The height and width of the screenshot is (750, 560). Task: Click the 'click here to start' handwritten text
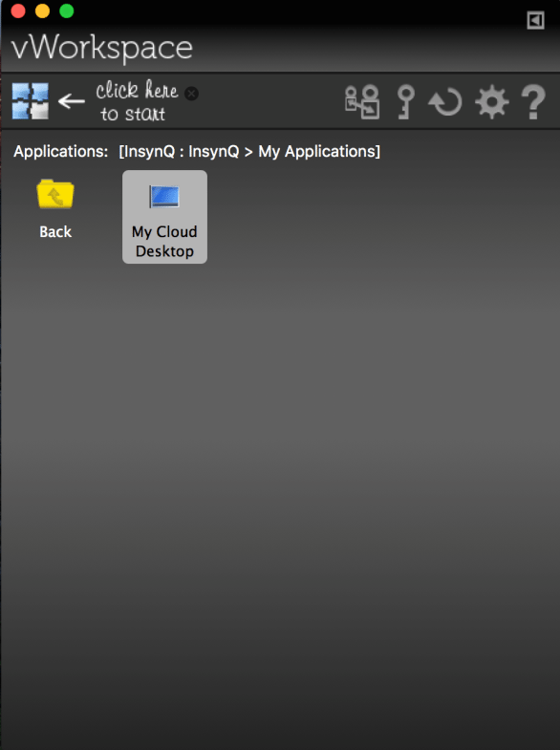[x=136, y=101]
